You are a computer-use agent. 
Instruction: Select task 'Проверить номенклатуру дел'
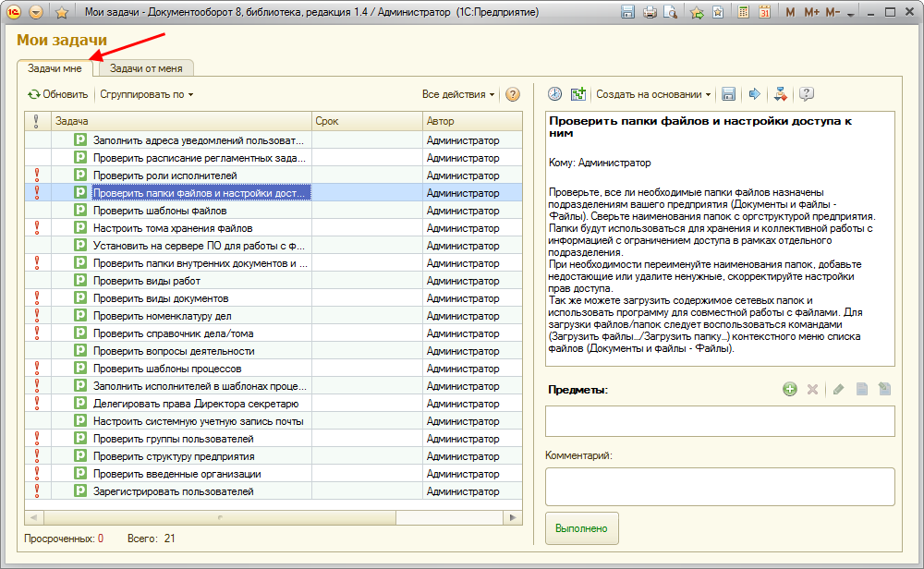162,316
